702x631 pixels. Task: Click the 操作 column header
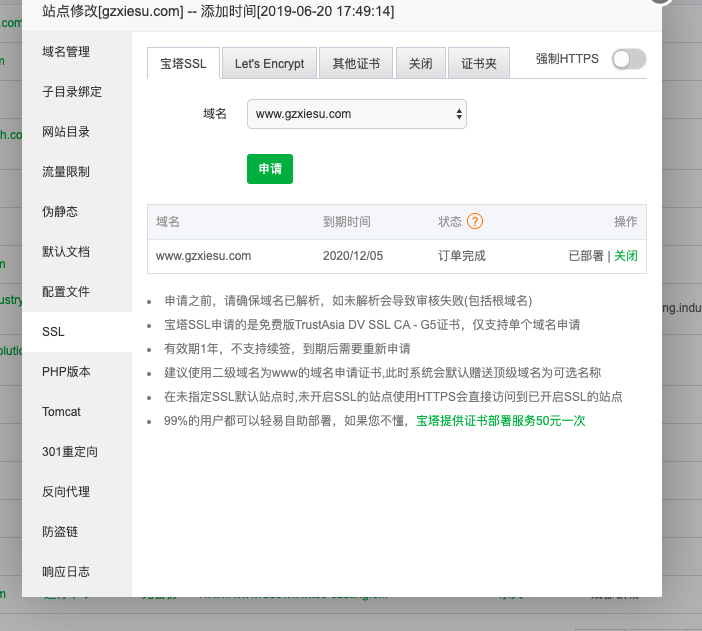point(625,221)
